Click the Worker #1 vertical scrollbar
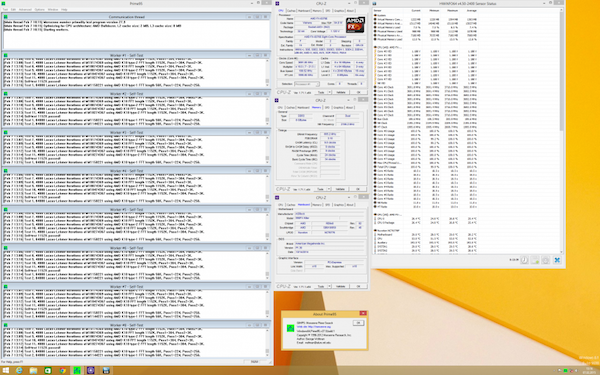600x375 pixels. [x=267, y=73]
